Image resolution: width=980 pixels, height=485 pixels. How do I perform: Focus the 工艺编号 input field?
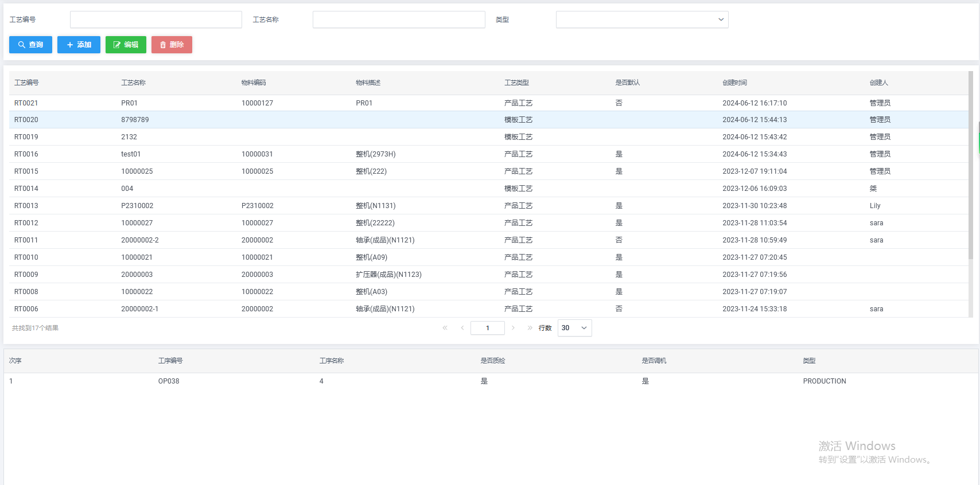click(x=155, y=19)
